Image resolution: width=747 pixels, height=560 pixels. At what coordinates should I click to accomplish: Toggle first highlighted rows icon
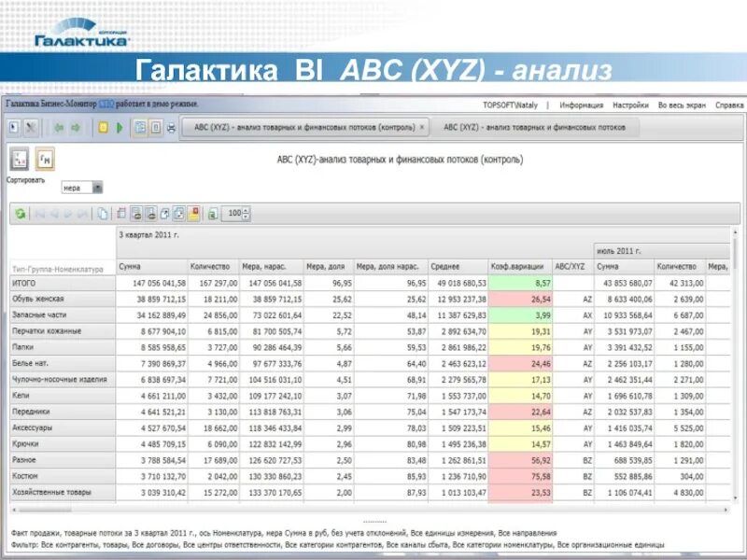[x=136, y=214]
